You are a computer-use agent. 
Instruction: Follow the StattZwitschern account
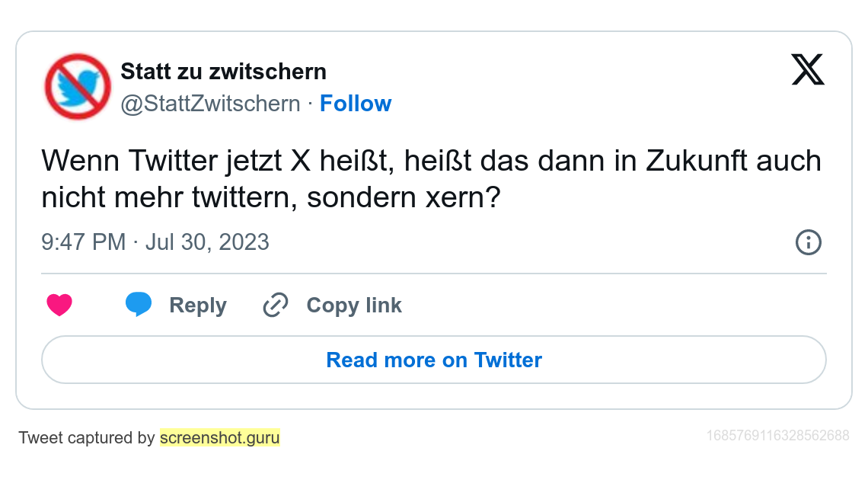356,104
